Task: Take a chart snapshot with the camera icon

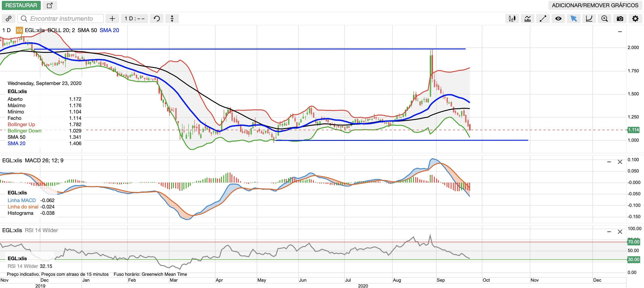Action: pos(620,19)
